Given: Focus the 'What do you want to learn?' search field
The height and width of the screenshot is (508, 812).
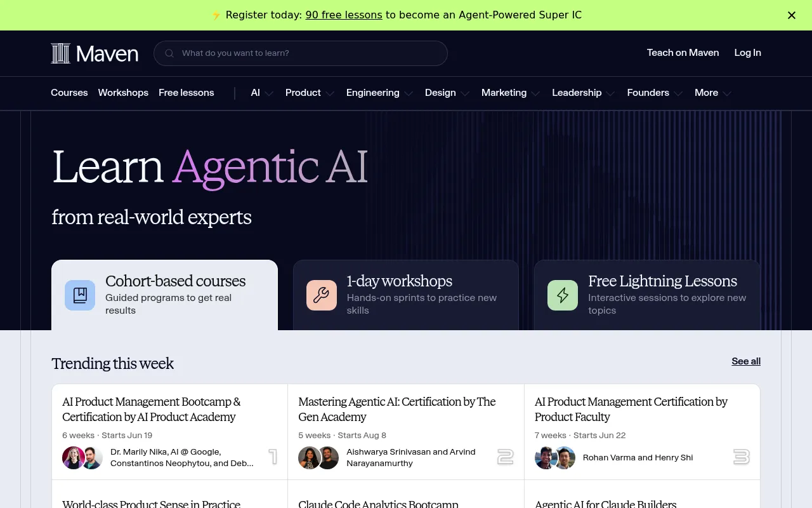Looking at the screenshot, I should (x=301, y=53).
